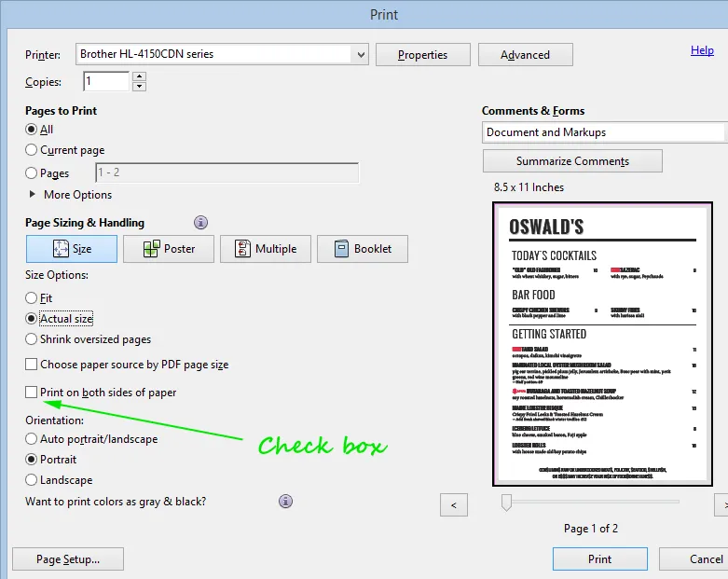The image size is (728, 579).
Task: Click the info icon beside gray & black question
Action: click(x=285, y=501)
